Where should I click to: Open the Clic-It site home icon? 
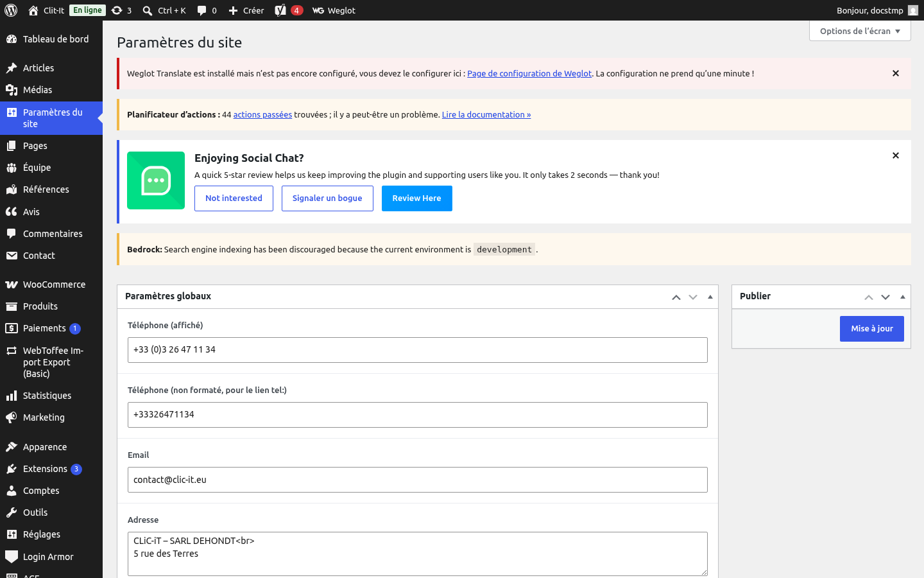33,10
